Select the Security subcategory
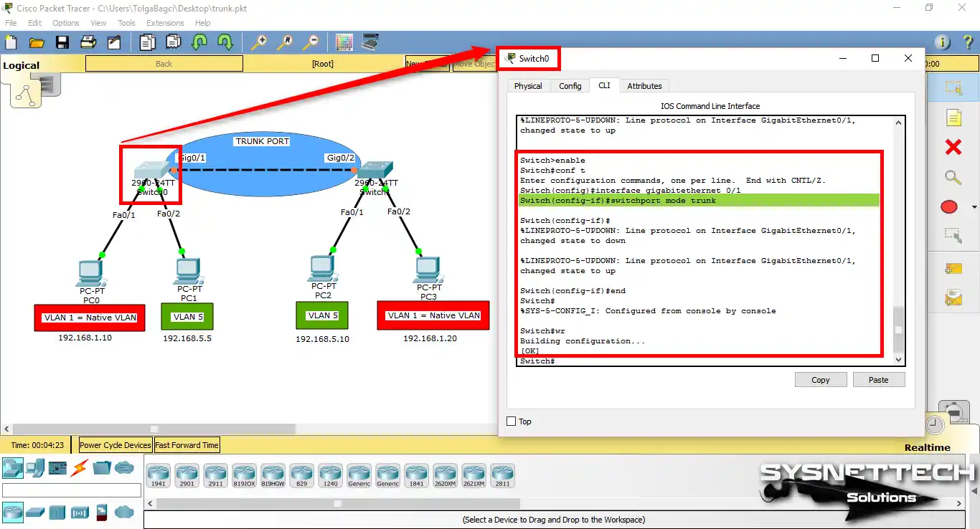 pos(102,512)
